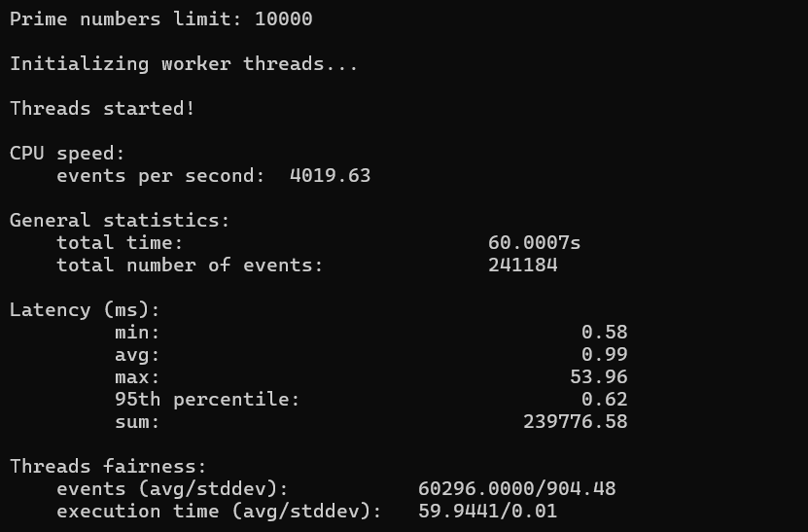Image resolution: width=808 pixels, height=532 pixels.
Task: Click the value 241184
Action: click(x=522, y=266)
